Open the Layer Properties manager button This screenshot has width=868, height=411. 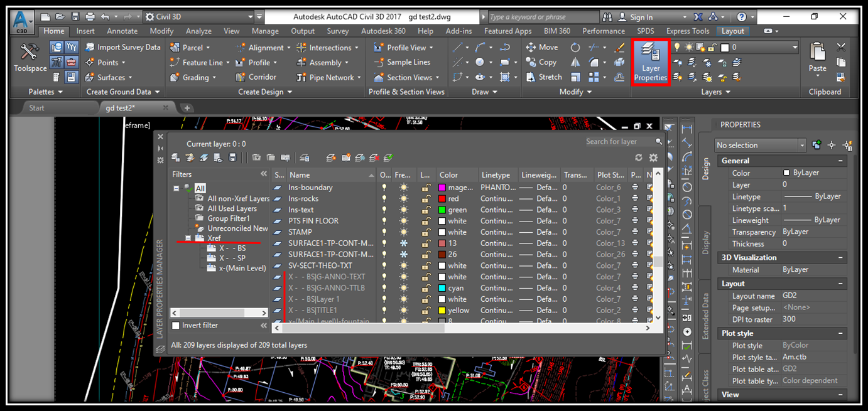pos(651,61)
